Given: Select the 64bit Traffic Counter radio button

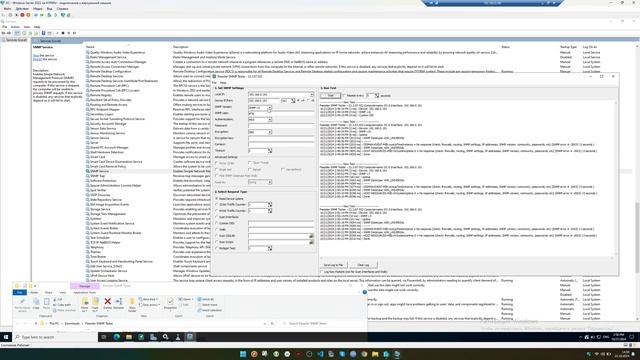Looking at the screenshot, I should pos(217,211).
